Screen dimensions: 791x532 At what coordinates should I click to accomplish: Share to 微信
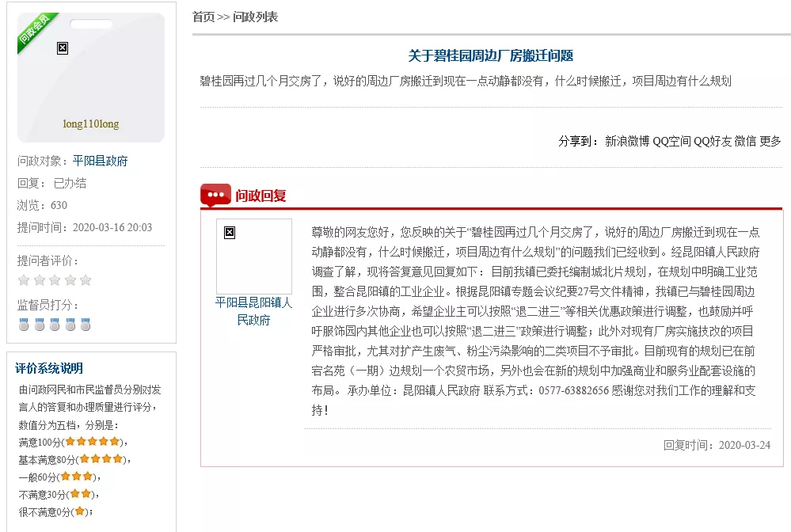pos(745,141)
